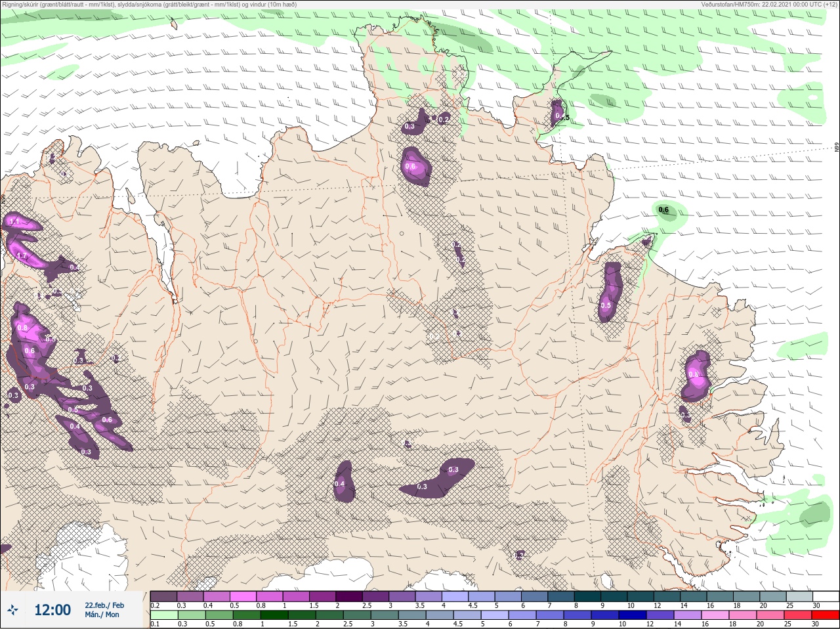Click the dark teal purple-row swatch between 9 and 10
Image resolution: width=840 pixels, height=629 pixels.
coord(614,596)
